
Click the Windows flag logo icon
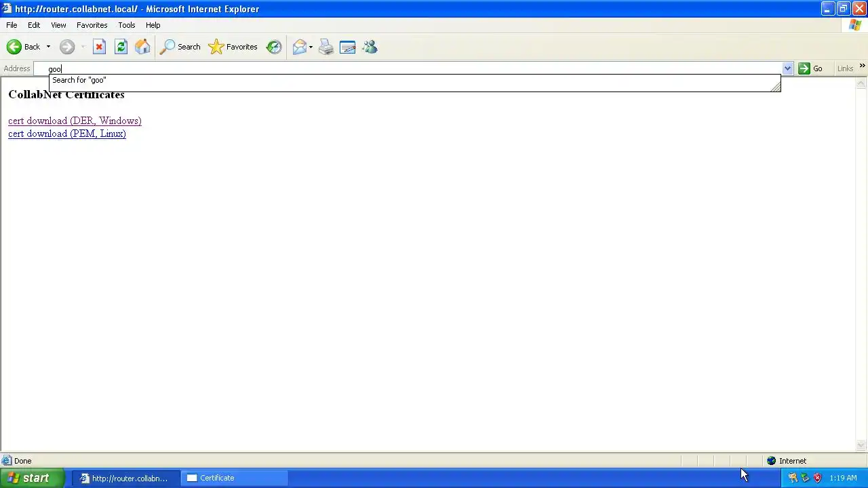click(855, 25)
